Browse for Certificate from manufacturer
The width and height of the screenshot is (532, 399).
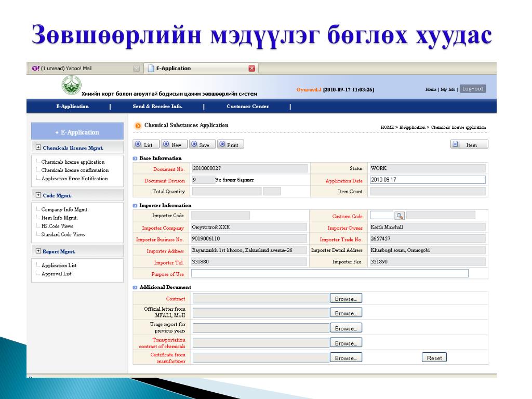coord(345,357)
